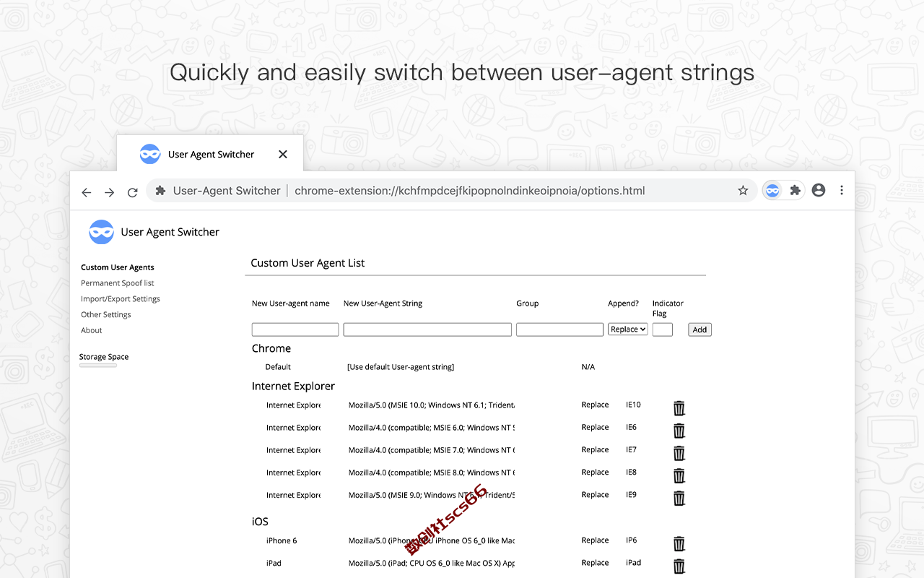Image resolution: width=924 pixels, height=578 pixels.
Task: Delete the IE8 user agent entry
Action: pyautogui.click(x=679, y=475)
